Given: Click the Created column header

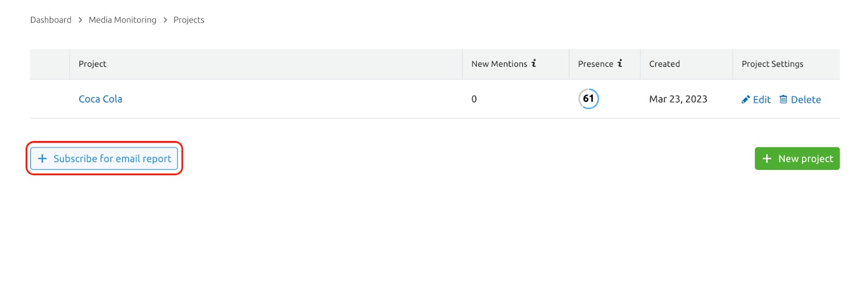Looking at the screenshot, I should click(x=665, y=64).
